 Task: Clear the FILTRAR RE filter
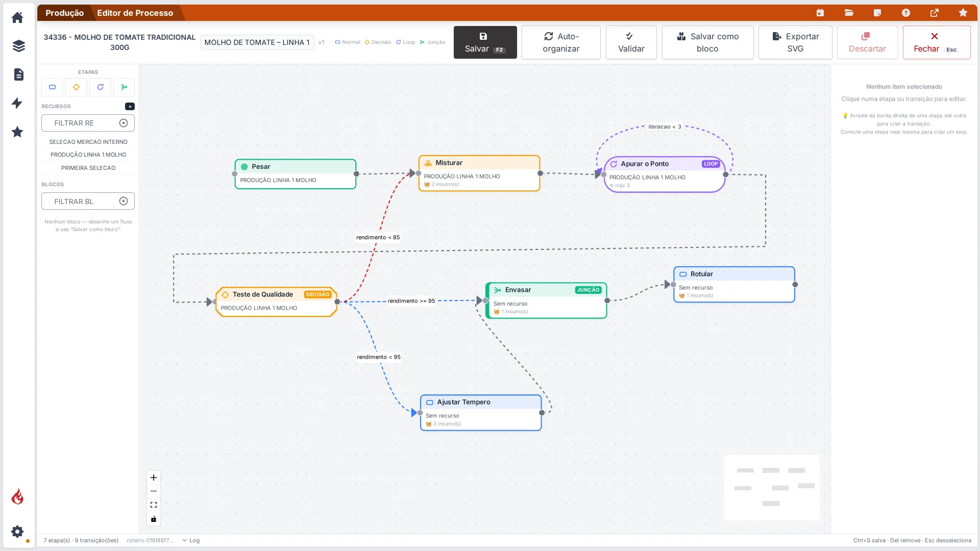(x=124, y=123)
